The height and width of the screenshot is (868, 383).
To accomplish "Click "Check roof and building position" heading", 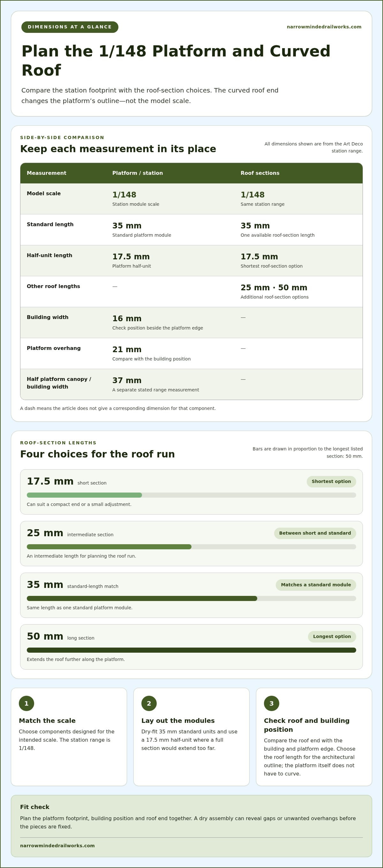I will (x=307, y=725).
